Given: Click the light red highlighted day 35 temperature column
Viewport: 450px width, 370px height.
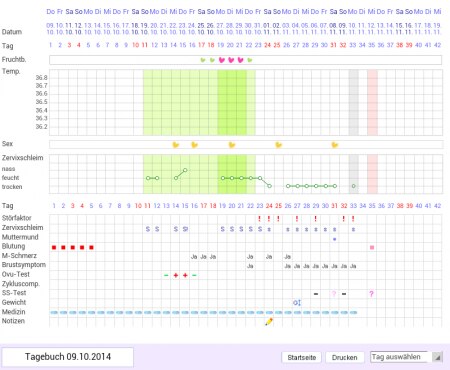Looking at the screenshot, I should tap(372, 102).
